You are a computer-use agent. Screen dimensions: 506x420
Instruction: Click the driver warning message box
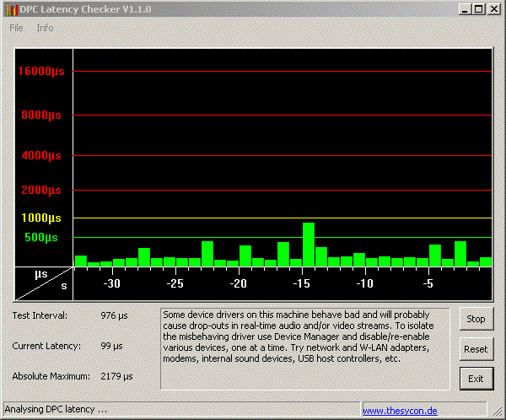click(305, 349)
